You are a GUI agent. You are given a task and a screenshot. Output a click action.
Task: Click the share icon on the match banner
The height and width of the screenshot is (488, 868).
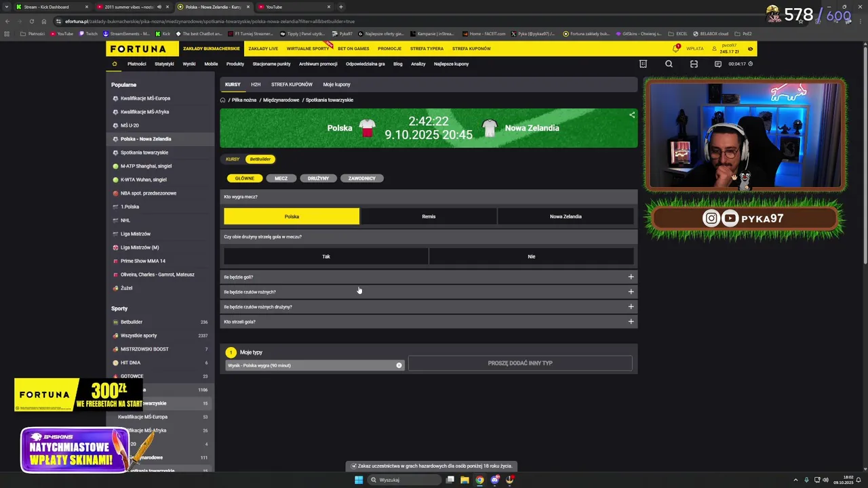coord(632,115)
